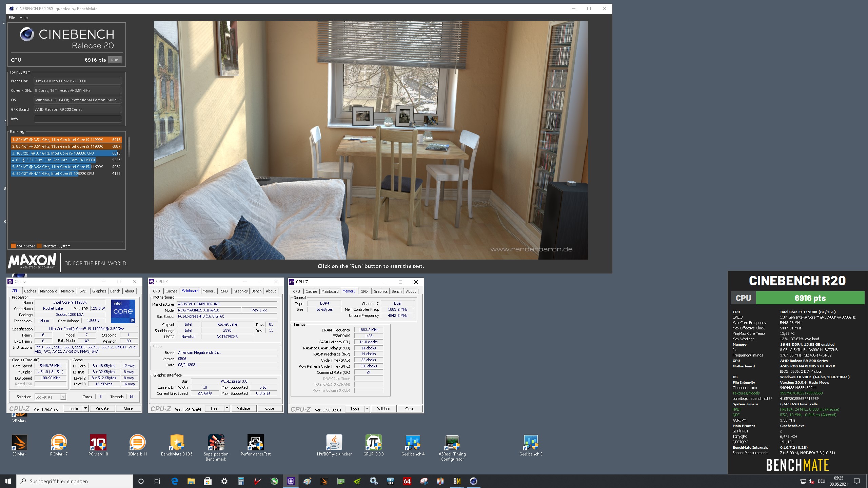Click Tools button in the Mainboard CPU-Z window

click(x=215, y=408)
